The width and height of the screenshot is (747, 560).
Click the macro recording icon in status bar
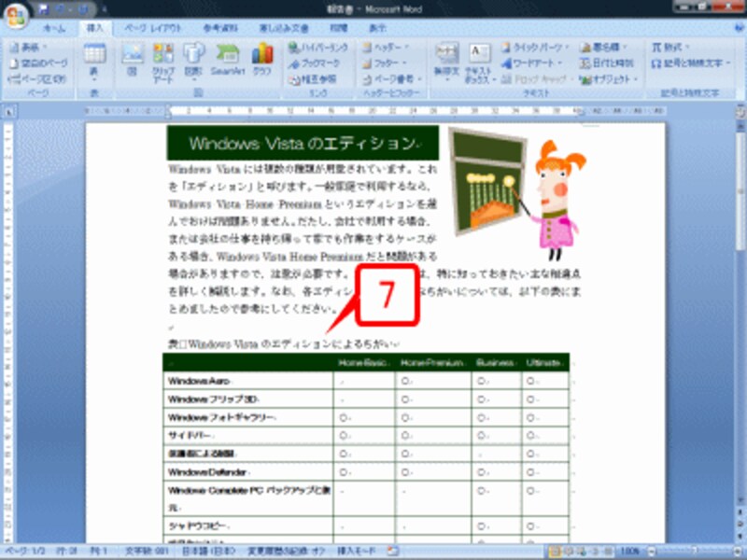[392, 551]
